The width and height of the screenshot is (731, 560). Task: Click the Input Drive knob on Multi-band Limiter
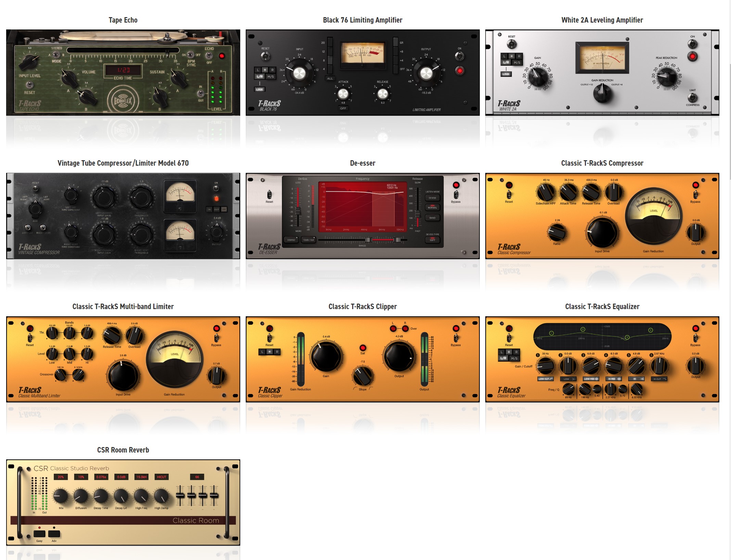pos(123,376)
